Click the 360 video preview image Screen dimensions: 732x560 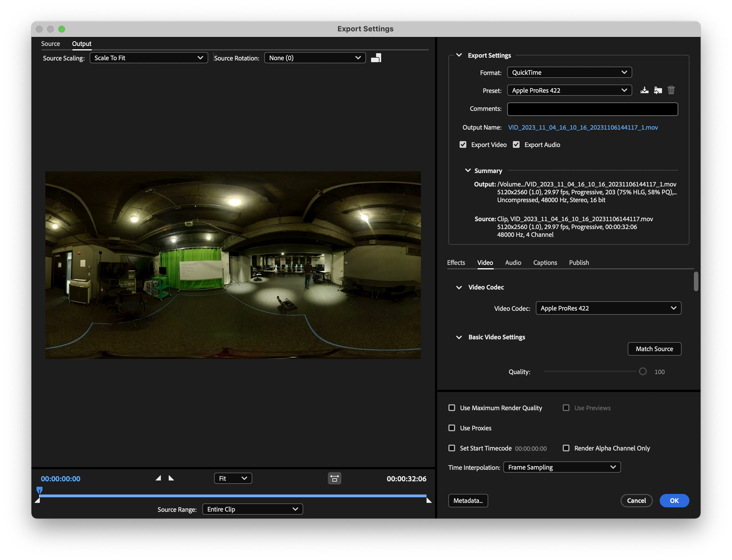coord(233,265)
